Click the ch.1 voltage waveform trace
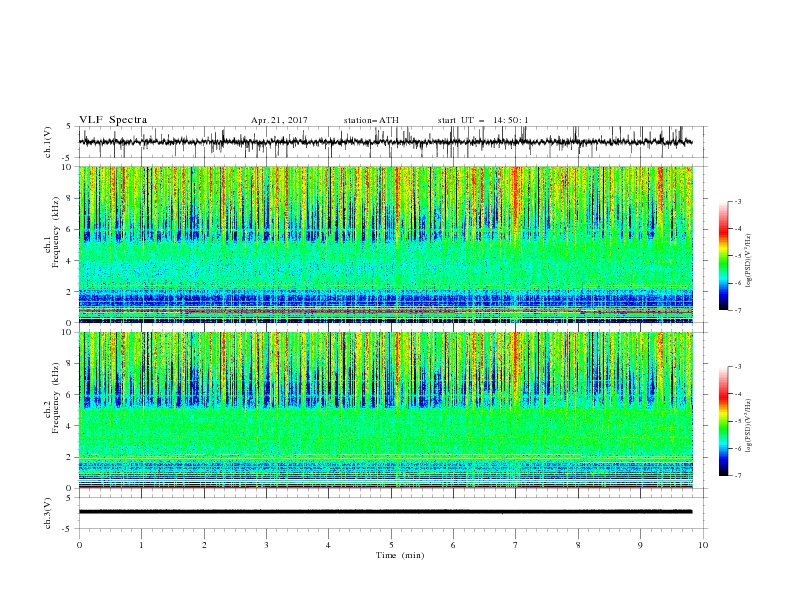The image size is (792, 612). (x=385, y=142)
